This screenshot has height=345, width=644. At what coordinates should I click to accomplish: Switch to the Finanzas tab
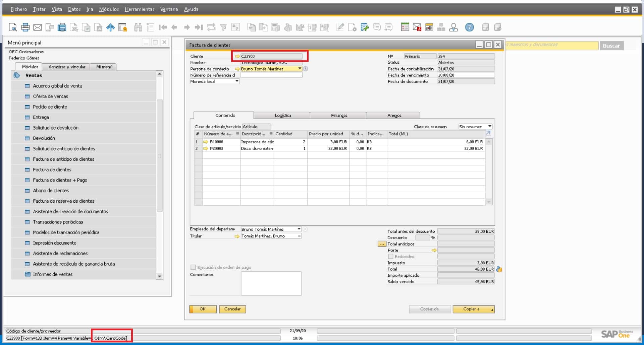pyautogui.click(x=339, y=116)
